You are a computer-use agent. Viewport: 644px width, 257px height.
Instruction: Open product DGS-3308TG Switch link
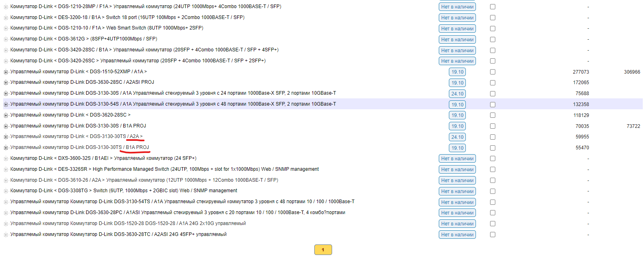point(124,191)
